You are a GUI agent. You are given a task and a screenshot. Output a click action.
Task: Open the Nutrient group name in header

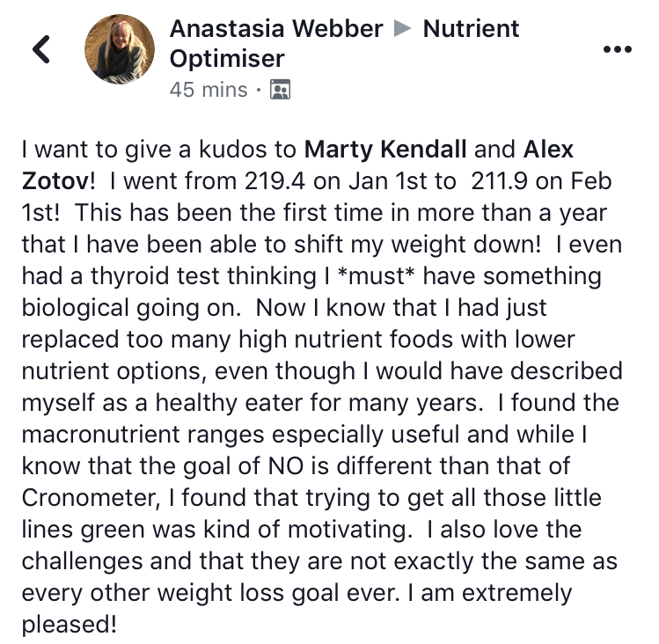coord(471,28)
